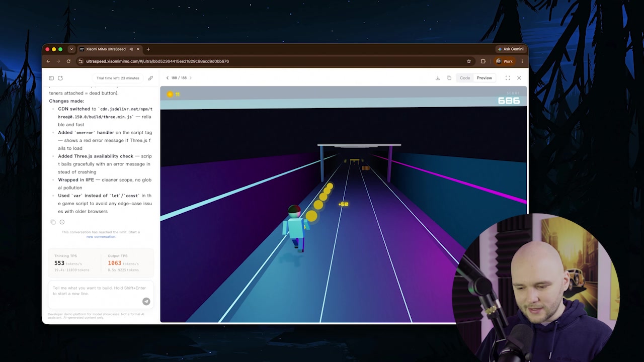The height and width of the screenshot is (362, 644).
Task: Start a new chat via compose icon
Action: [x=60, y=78]
